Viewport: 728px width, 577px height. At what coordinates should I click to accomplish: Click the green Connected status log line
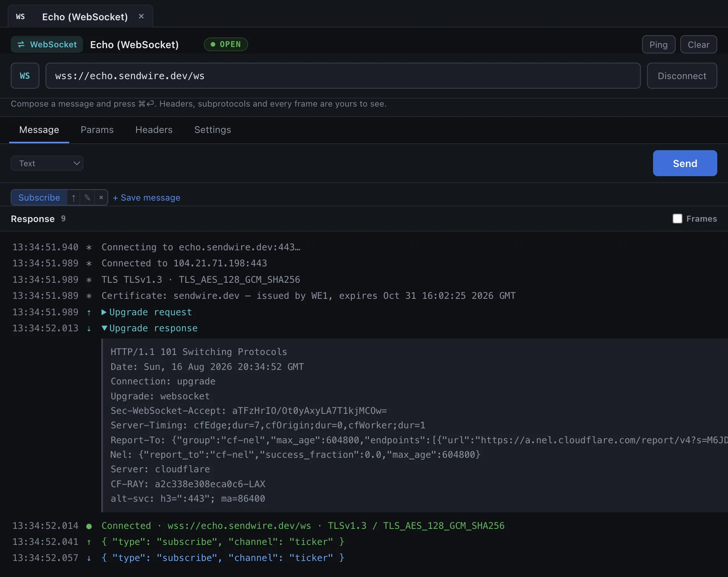(x=303, y=526)
